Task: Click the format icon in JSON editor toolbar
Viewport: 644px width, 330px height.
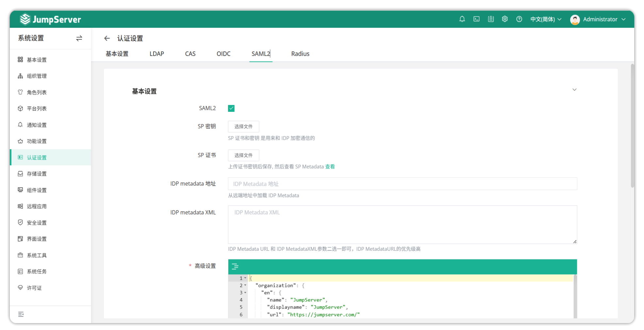Action: (x=235, y=267)
